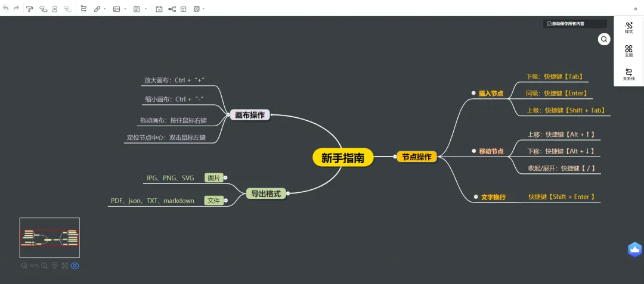Select the 缩小画布：Ctrl + "-" node
644x284 pixels.
click(175, 99)
